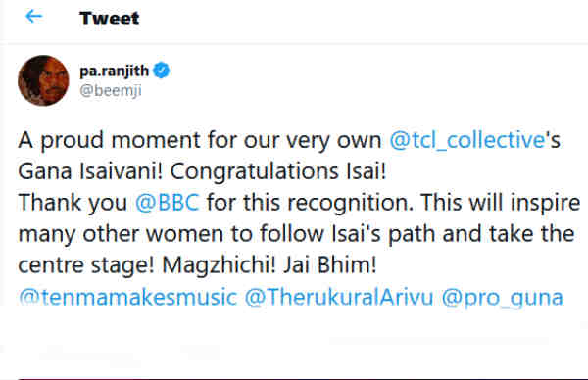Click the word "Magzhichi!" in the tweet
The height and width of the screenshot is (380, 588).
click(219, 265)
